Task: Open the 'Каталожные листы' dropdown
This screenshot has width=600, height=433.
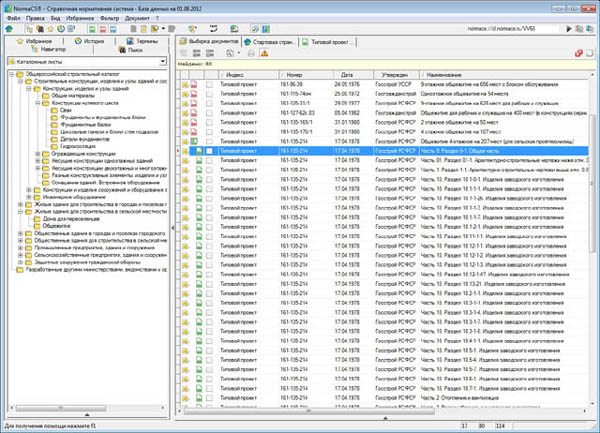Action: point(163,62)
